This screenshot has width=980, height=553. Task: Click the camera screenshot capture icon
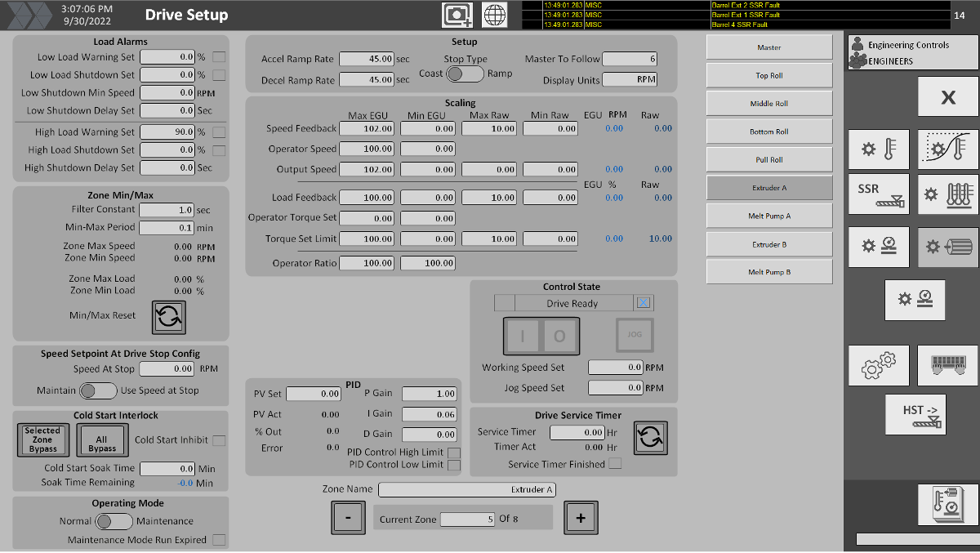coord(457,15)
